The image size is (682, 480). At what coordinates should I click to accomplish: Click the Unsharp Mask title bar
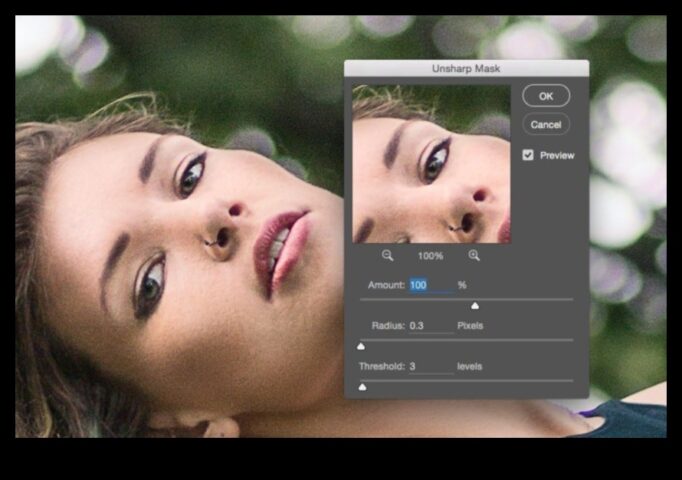[x=466, y=68]
